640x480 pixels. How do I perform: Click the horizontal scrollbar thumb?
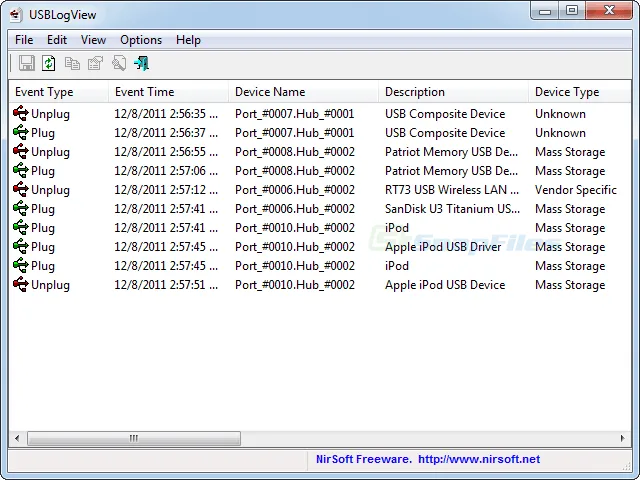134,438
